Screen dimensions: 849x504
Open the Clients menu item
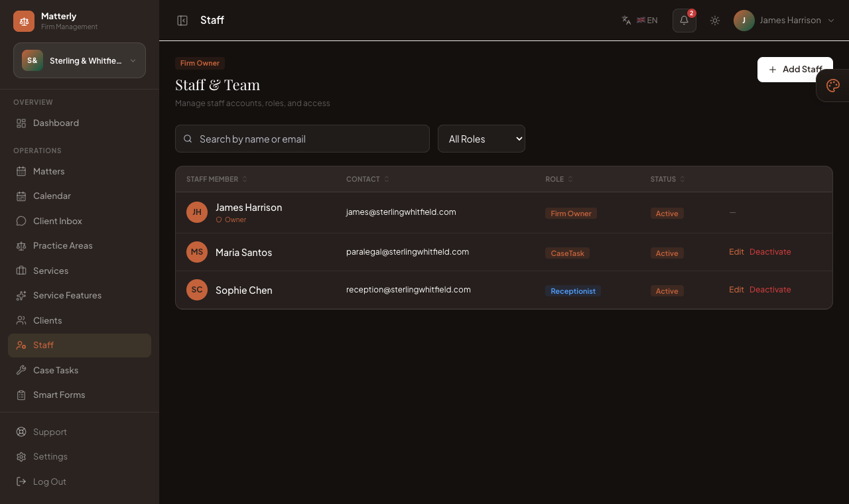click(x=80, y=321)
